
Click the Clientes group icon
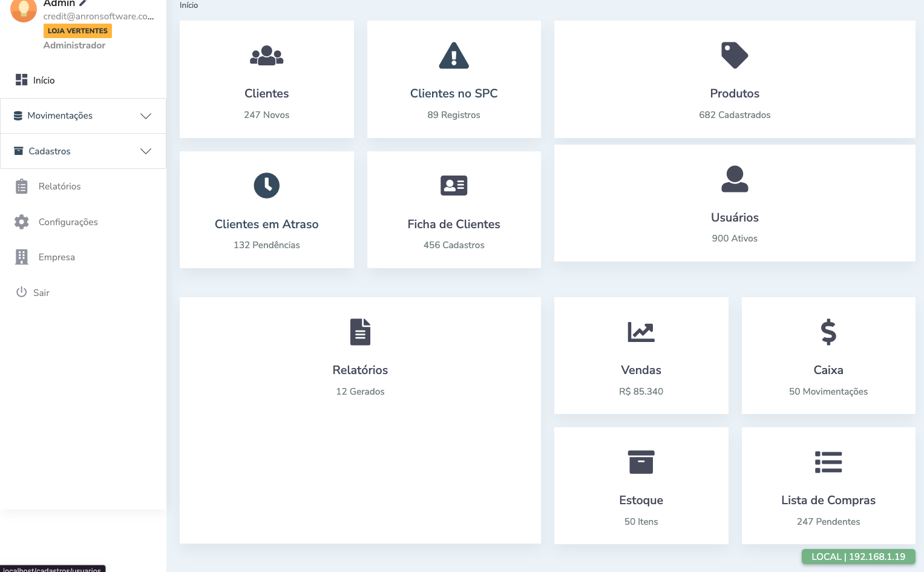pyautogui.click(x=266, y=56)
